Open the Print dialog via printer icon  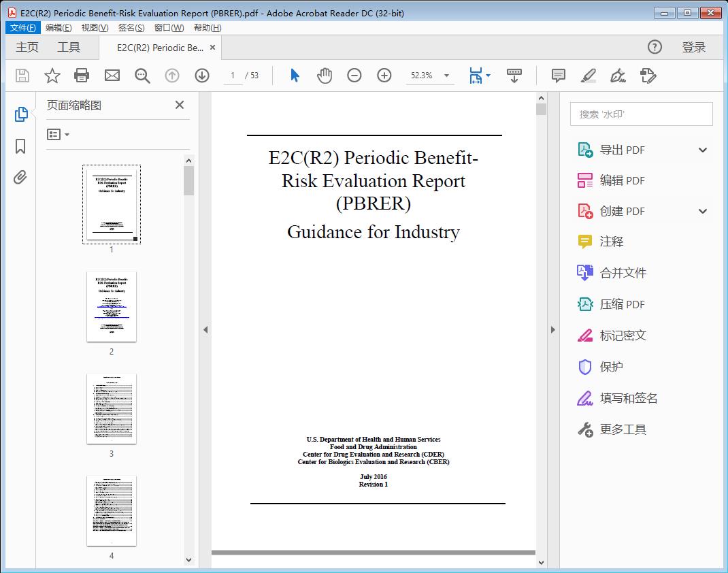(x=82, y=76)
